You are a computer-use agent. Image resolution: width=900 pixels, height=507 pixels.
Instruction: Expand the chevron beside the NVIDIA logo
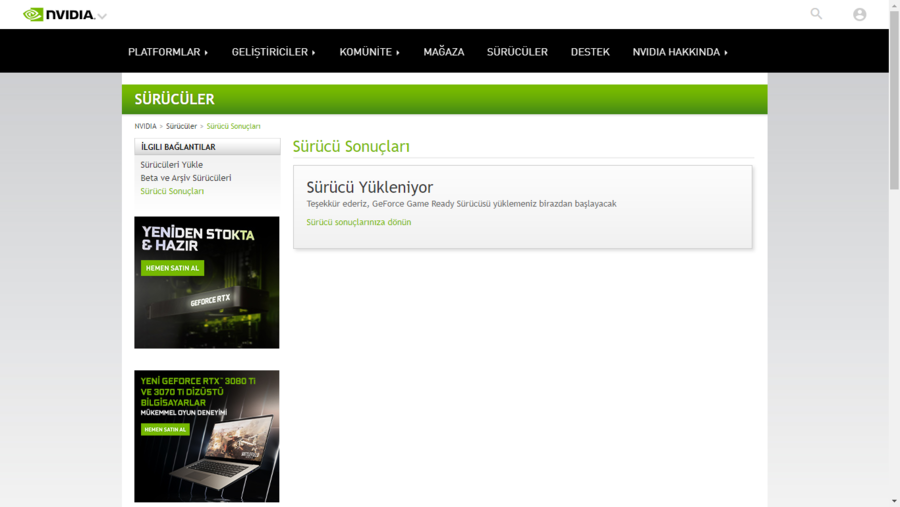coord(102,16)
